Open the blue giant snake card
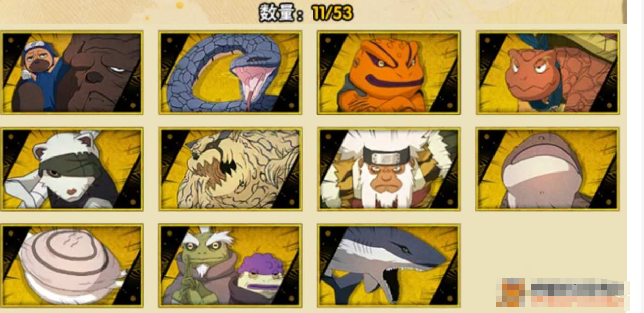The width and height of the screenshot is (644, 313). tap(230, 73)
